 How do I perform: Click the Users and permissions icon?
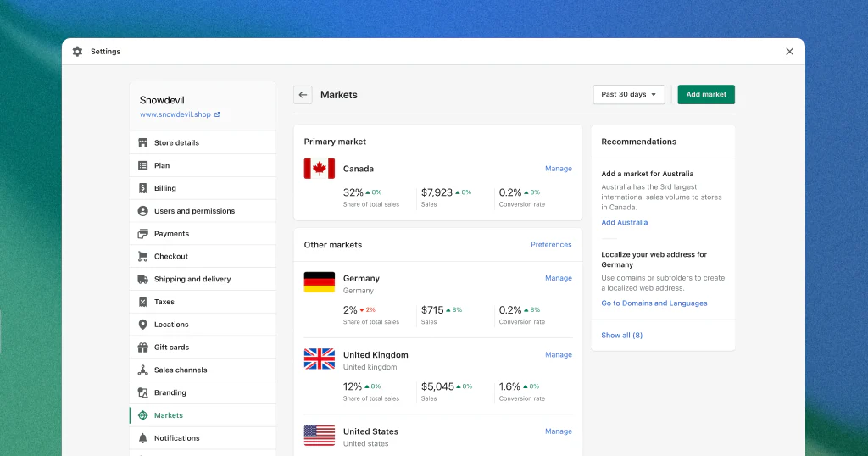pos(142,211)
